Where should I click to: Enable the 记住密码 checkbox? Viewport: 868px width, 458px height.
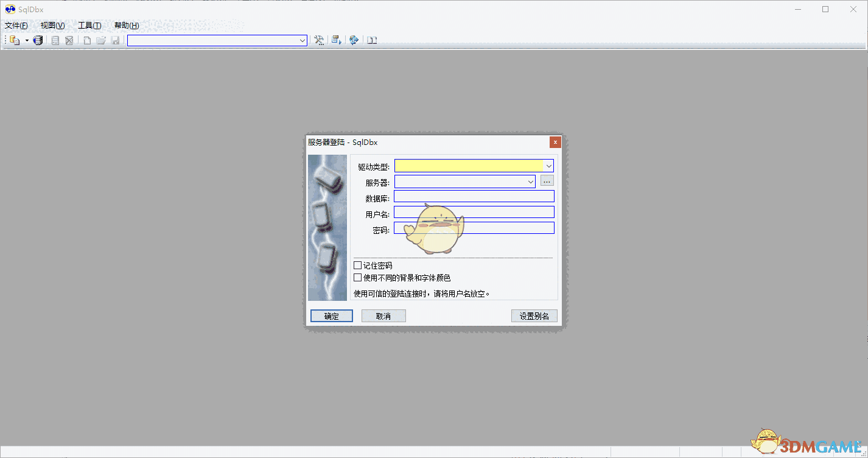pyautogui.click(x=358, y=265)
